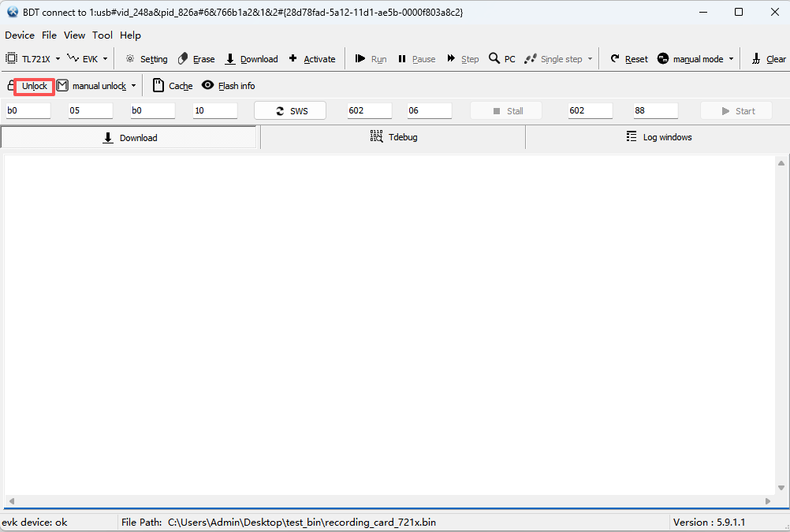
Task: Switch to the Log windows tab
Action: click(x=658, y=137)
